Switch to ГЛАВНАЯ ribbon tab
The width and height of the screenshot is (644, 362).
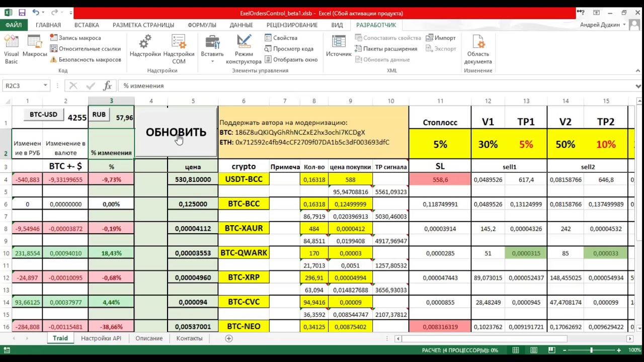[x=48, y=25]
